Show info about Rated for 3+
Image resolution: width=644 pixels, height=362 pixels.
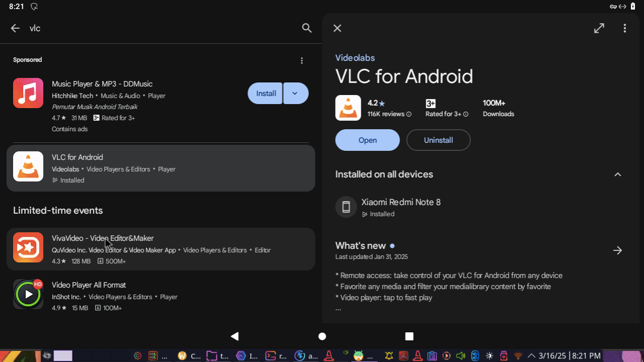465,114
